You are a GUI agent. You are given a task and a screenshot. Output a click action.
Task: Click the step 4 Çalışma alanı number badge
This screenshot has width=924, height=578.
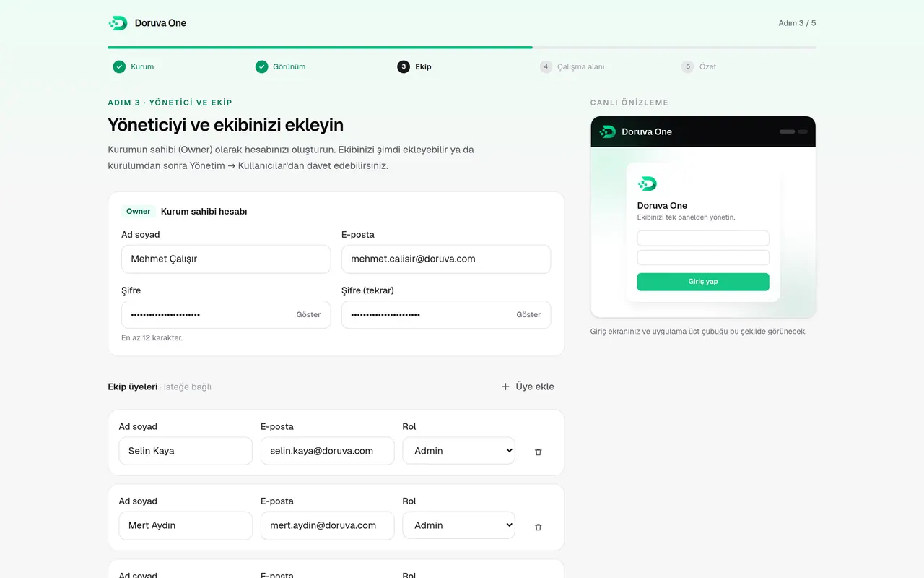click(546, 66)
